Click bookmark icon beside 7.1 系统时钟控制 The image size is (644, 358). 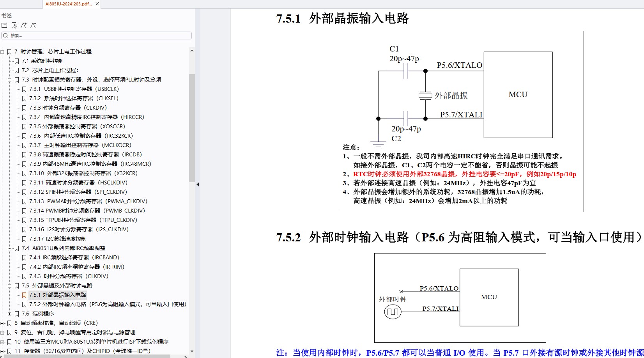(17, 61)
